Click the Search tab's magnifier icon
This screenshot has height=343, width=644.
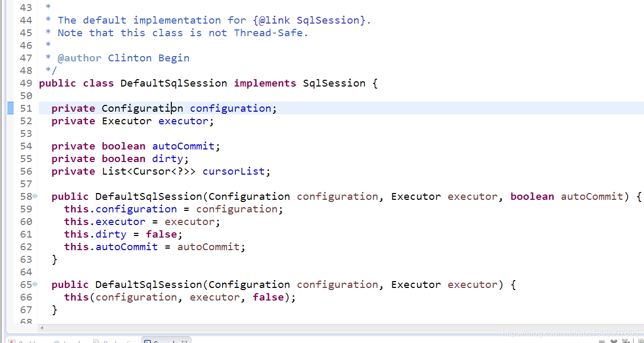148,341
